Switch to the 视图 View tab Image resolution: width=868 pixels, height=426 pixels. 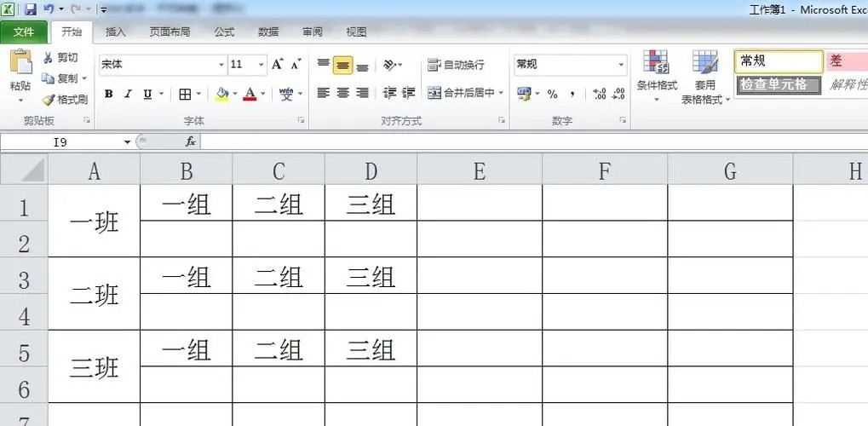point(356,32)
